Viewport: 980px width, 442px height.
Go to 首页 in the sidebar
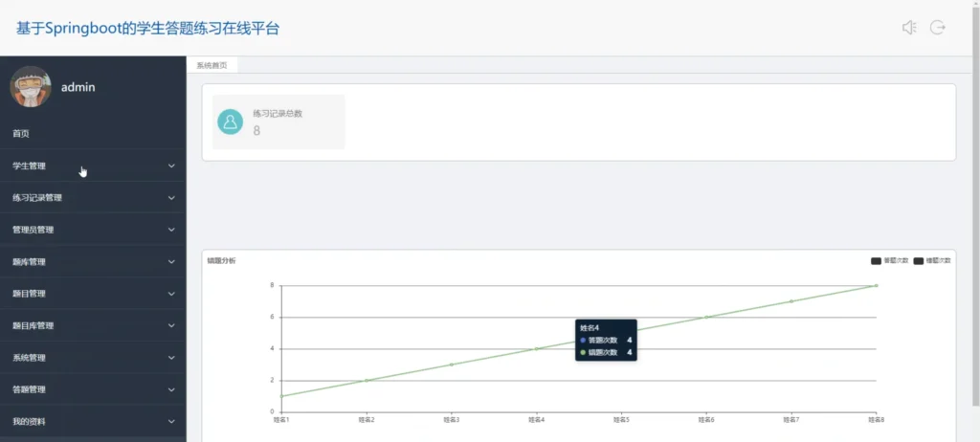[x=21, y=134]
